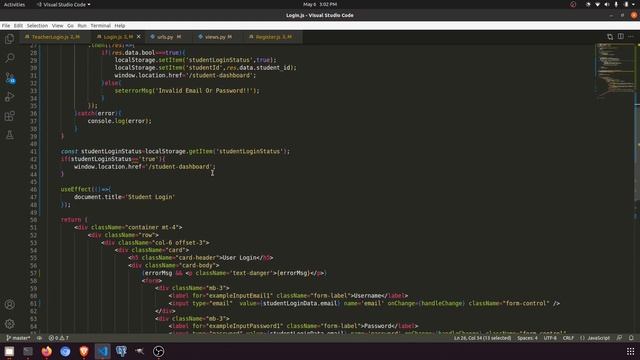640x360 pixels.
Task: Open the View menu
Action: [57, 25]
